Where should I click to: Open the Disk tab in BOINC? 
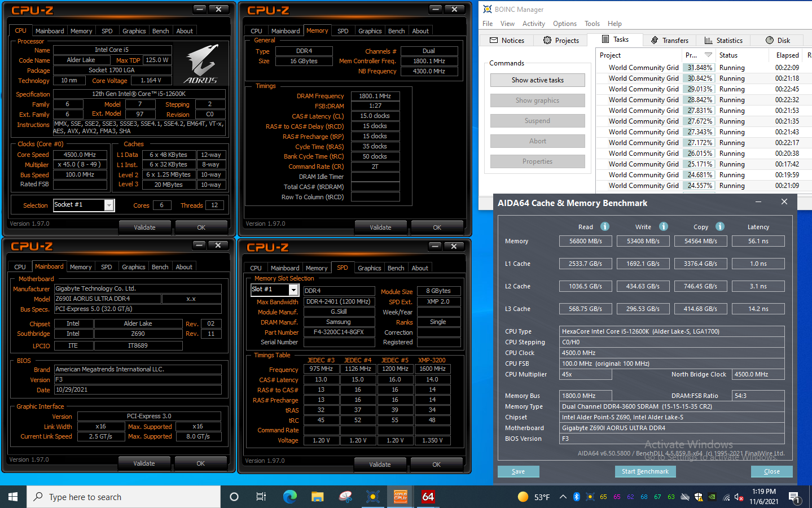coord(778,40)
